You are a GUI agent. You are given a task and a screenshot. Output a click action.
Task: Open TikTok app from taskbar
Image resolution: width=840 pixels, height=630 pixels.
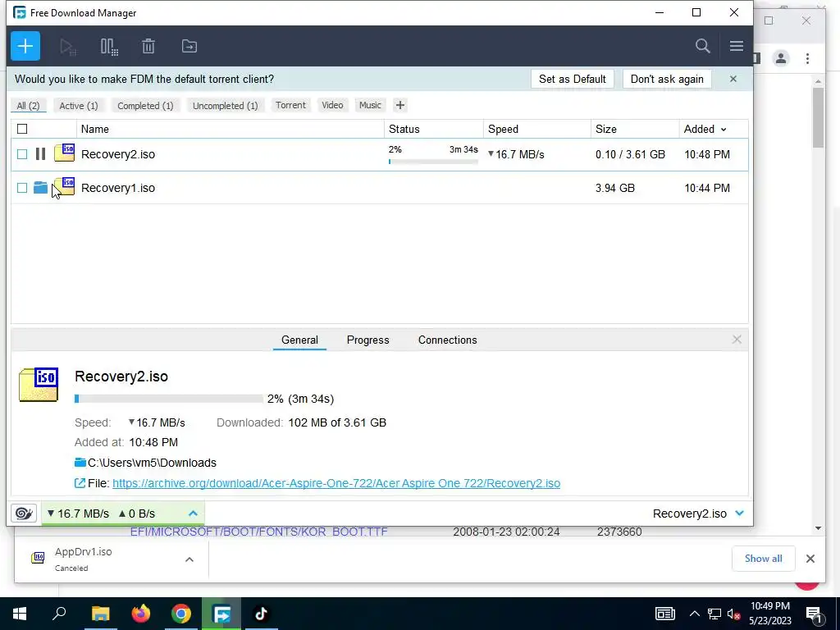[261, 614]
